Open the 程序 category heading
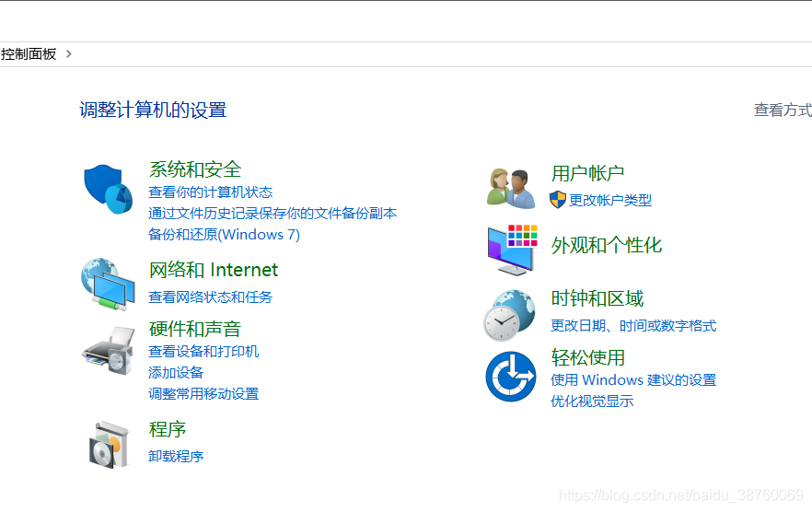The image size is (812, 512). [x=168, y=429]
